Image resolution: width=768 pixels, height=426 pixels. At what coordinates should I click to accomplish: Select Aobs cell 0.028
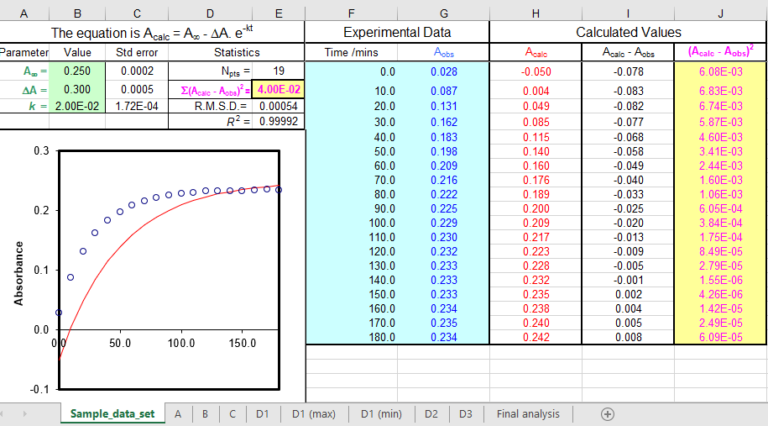coord(443,71)
